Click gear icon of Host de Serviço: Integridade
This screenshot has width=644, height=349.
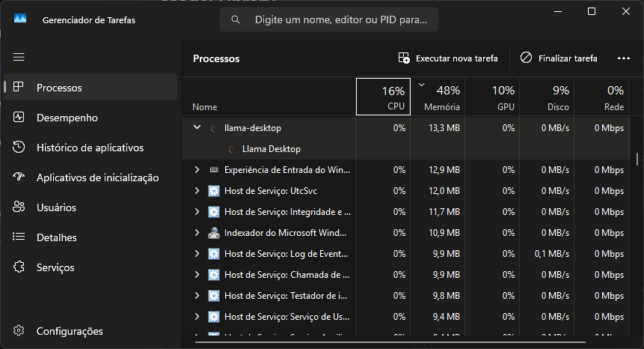(214, 212)
